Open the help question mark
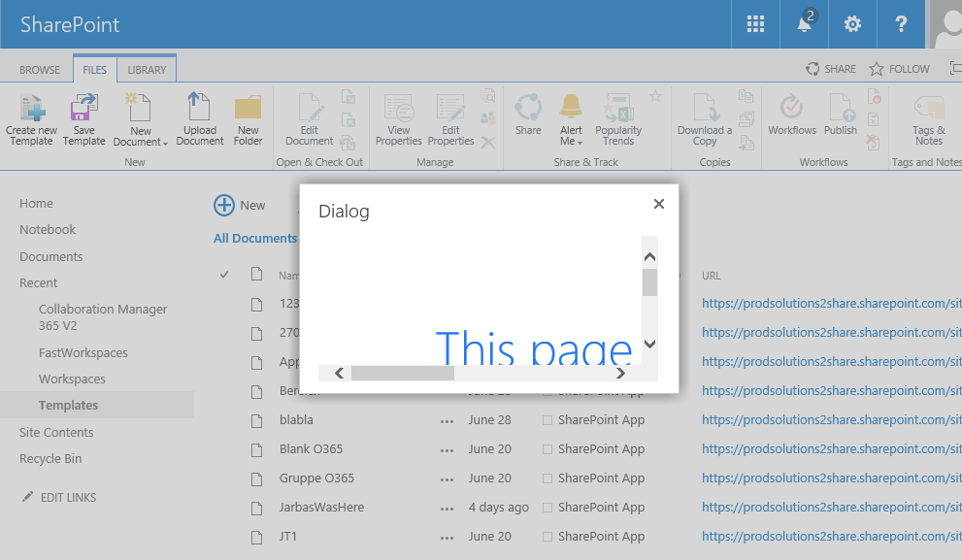 pyautogui.click(x=901, y=24)
